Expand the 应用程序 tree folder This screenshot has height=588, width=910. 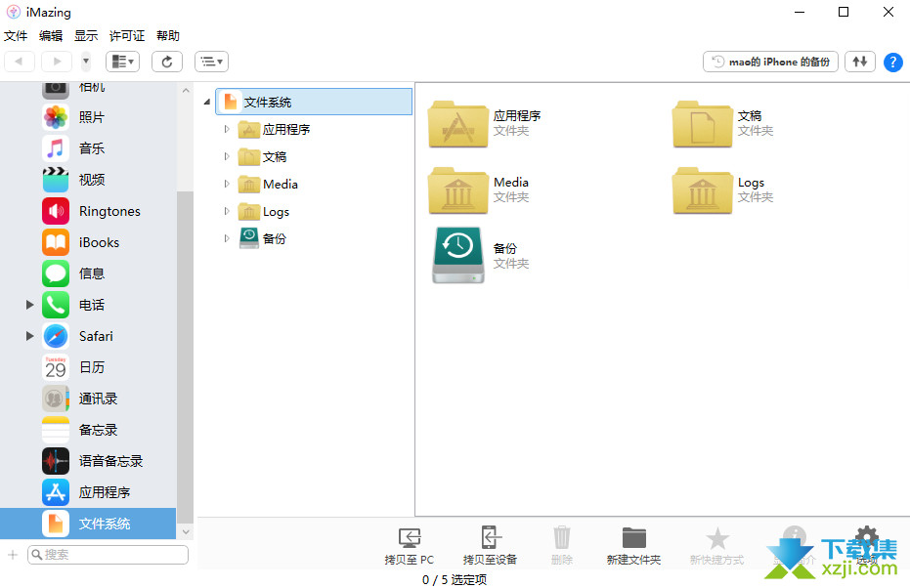pyautogui.click(x=227, y=129)
